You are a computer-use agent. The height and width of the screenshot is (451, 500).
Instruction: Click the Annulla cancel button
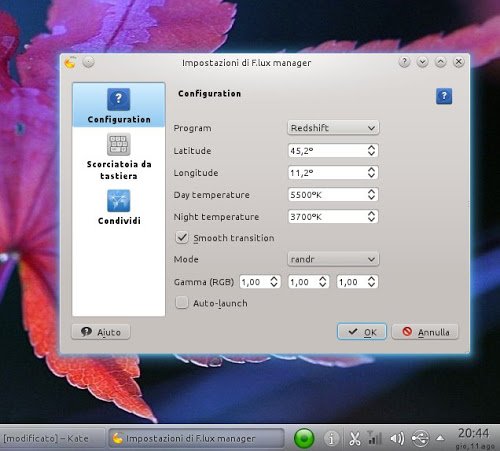425,332
